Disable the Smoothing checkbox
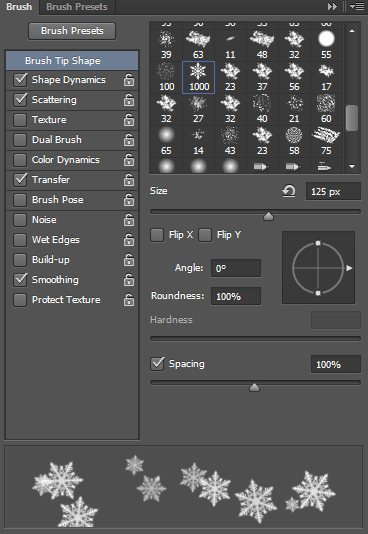368x534 pixels. (x=20, y=280)
